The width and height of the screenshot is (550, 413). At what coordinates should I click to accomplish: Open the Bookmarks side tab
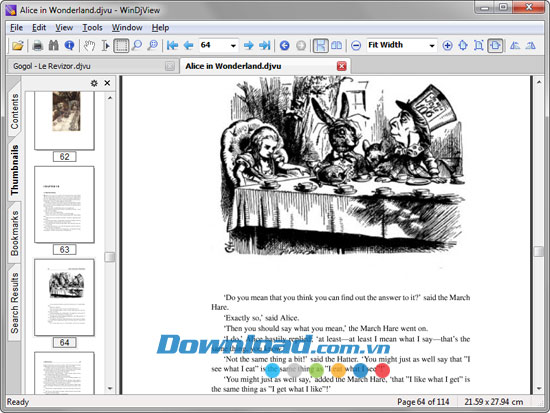tap(14, 233)
